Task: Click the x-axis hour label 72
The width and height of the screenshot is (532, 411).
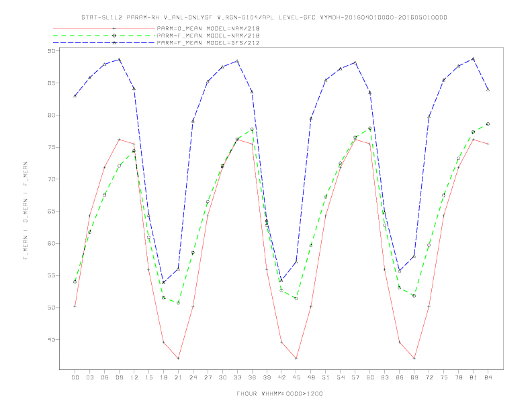Action: [x=429, y=377]
